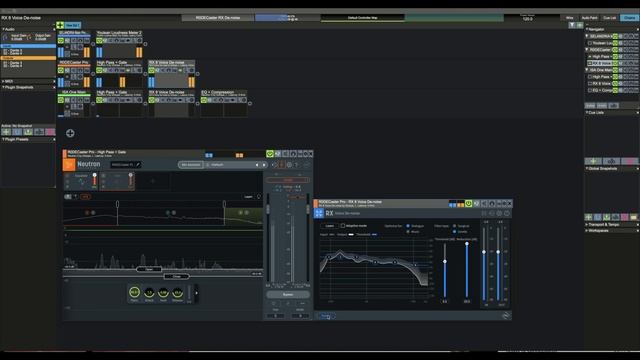Viewport: 640px width, 360px height.
Task: Open the Wire tab
Action: point(569,18)
